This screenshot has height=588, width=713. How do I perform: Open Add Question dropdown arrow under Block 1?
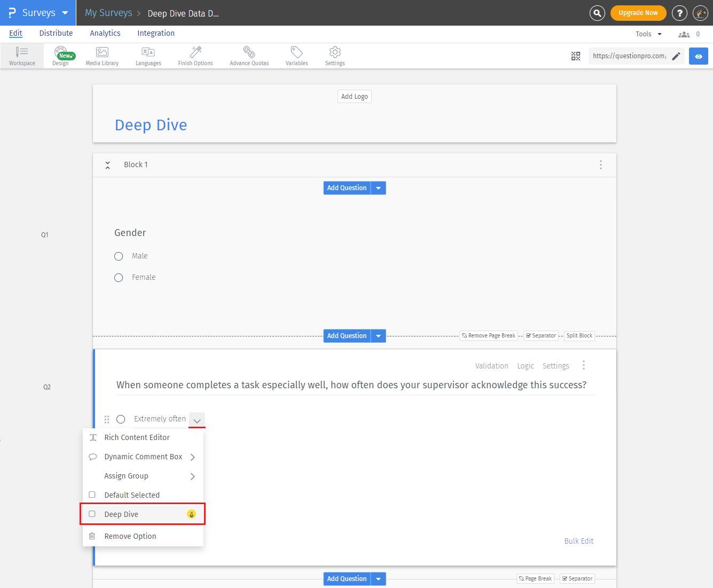pyautogui.click(x=378, y=188)
